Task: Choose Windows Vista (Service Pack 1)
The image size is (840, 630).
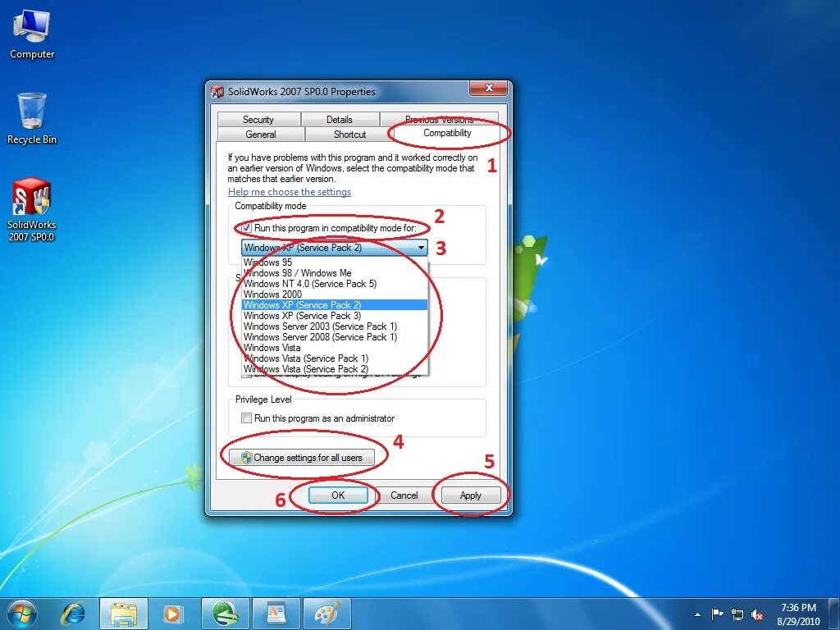Action: point(335,358)
